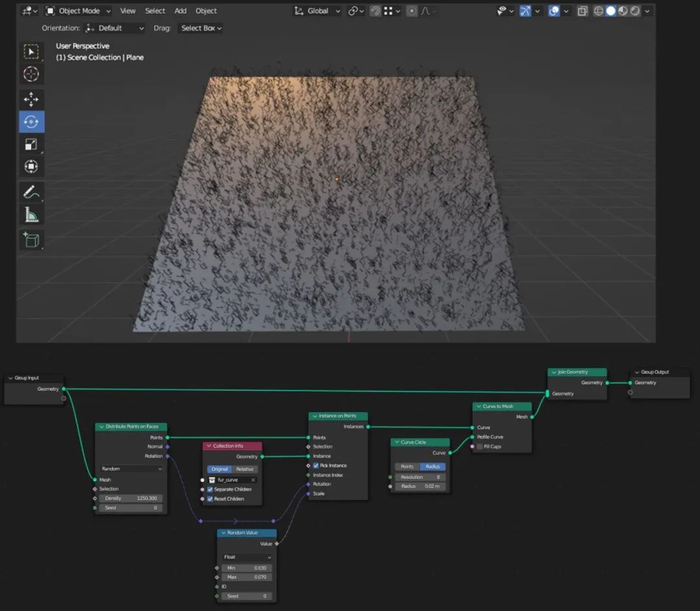Viewport: 700px width, 611px height.
Task: Toggle X-ray view in the header
Action: coord(582,11)
